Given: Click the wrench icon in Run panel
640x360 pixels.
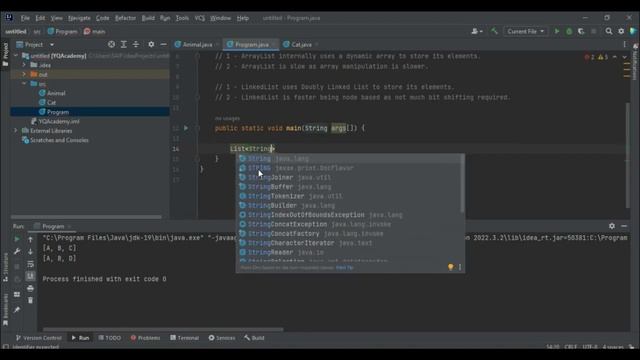Looking at the screenshot, I should [17, 251].
